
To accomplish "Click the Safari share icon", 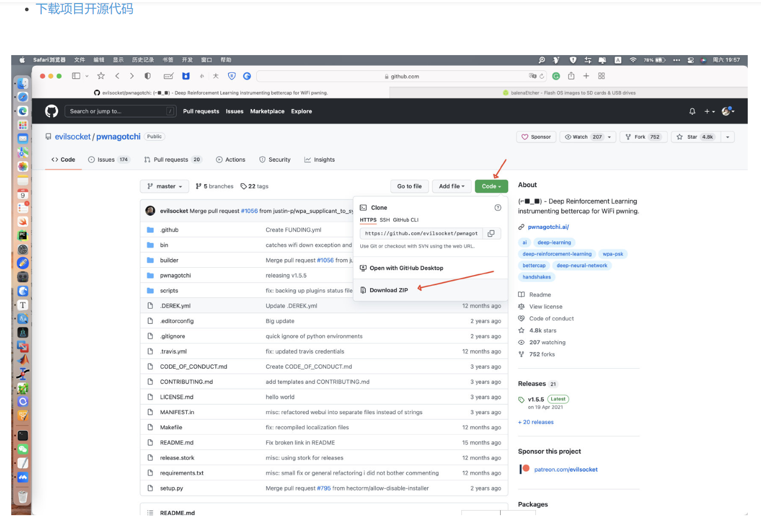I will 571,76.
